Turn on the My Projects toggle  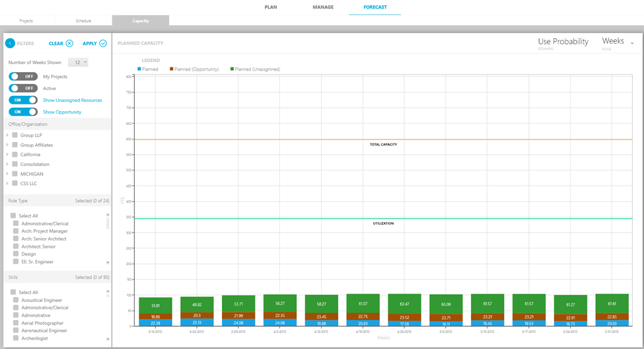(x=23, y=77)
